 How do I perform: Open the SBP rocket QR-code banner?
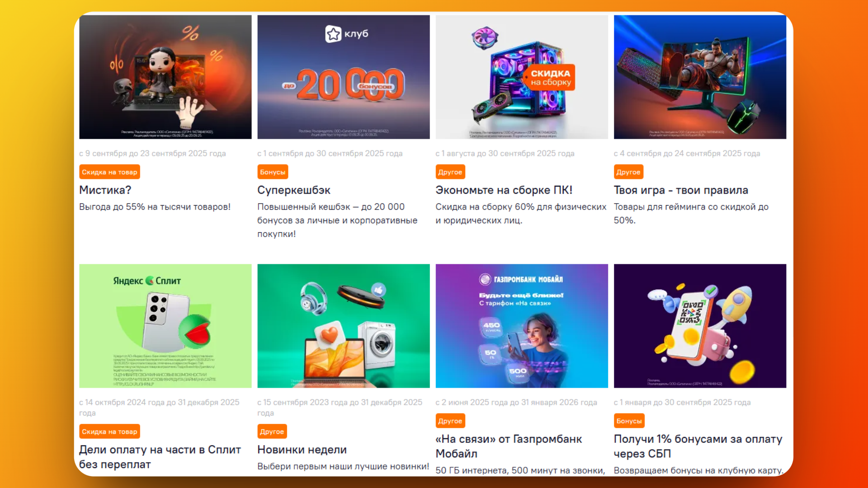click(700, 326)
